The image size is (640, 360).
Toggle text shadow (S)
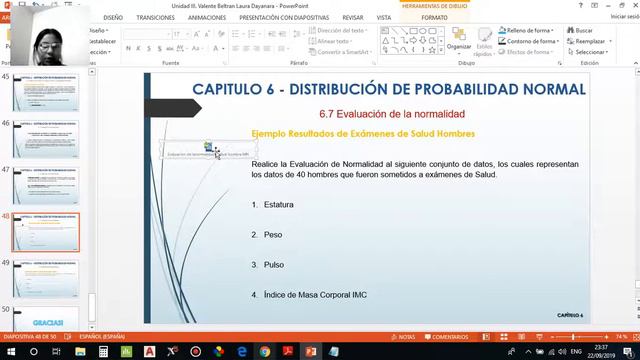tap(159, 49)
